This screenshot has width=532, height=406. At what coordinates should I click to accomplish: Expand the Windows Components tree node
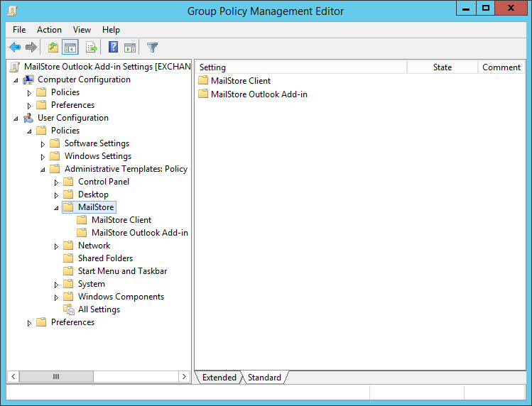[x=57, y=297]
